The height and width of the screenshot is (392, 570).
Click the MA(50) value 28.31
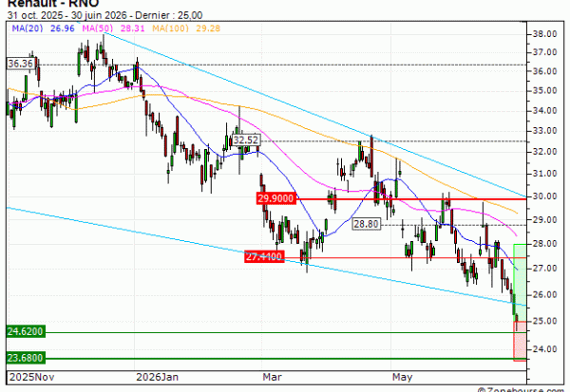(x=133, y=28)
